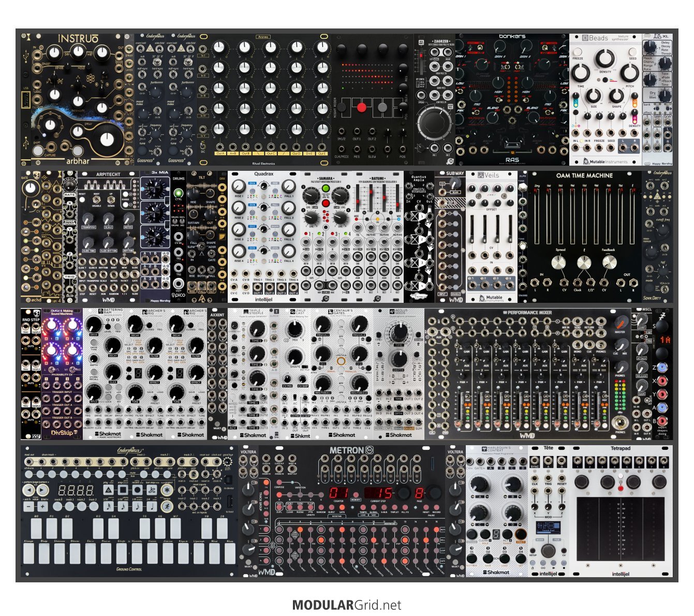Screen dimensions: 694x616
Task: Click the CV button on Tête
Action: (x=564, y=550)
